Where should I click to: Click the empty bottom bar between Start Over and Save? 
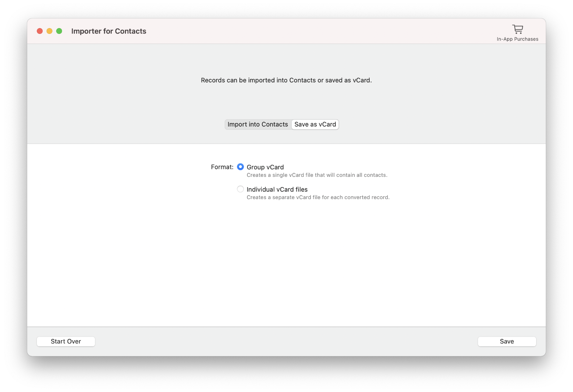(x=286, y=341)
